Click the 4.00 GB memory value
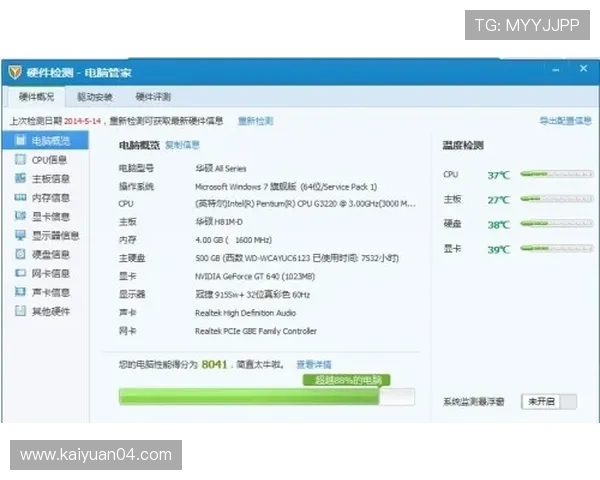 pos(233,240)
